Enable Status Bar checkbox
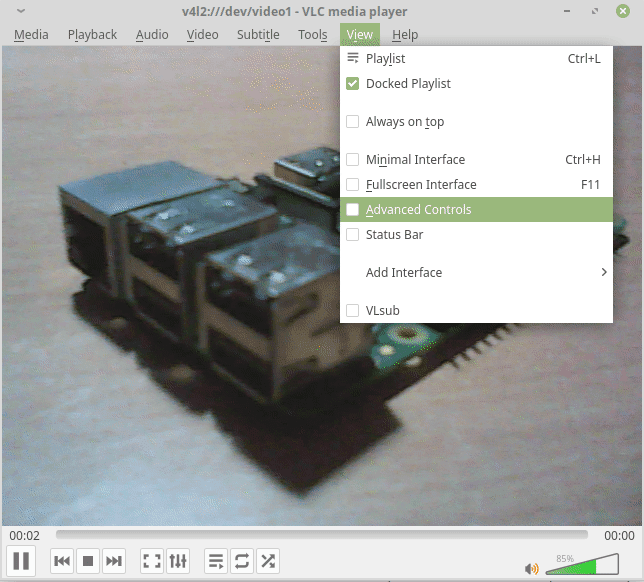 (352, 235)
